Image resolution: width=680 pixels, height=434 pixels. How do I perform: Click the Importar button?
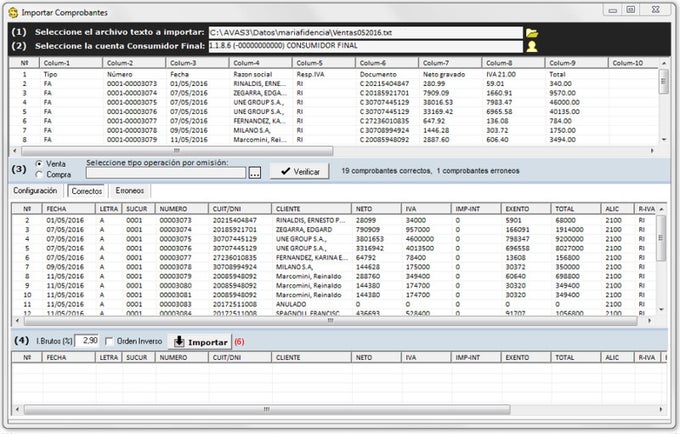click(200, 342)
